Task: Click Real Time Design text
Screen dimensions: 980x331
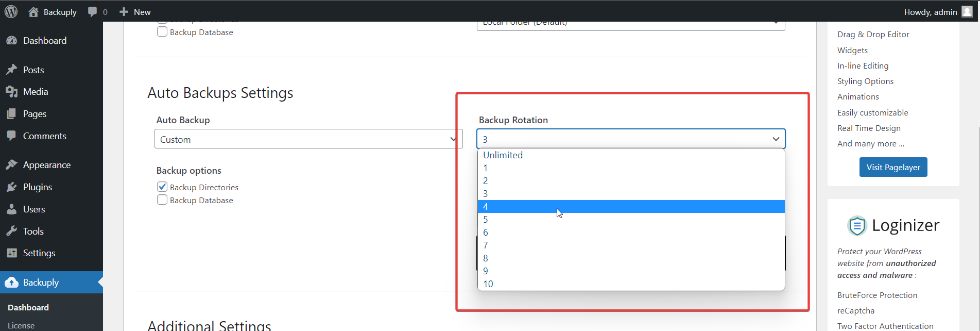Action: pos(869,128)
